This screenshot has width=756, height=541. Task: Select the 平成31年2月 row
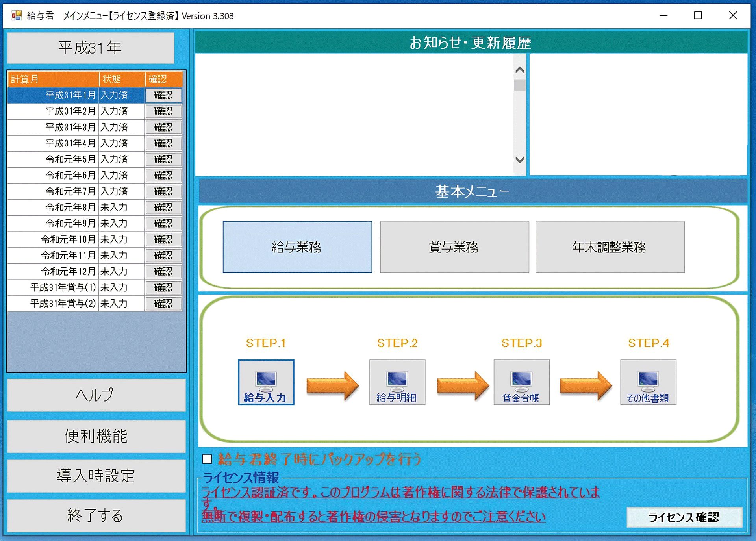tap(95, 111)
